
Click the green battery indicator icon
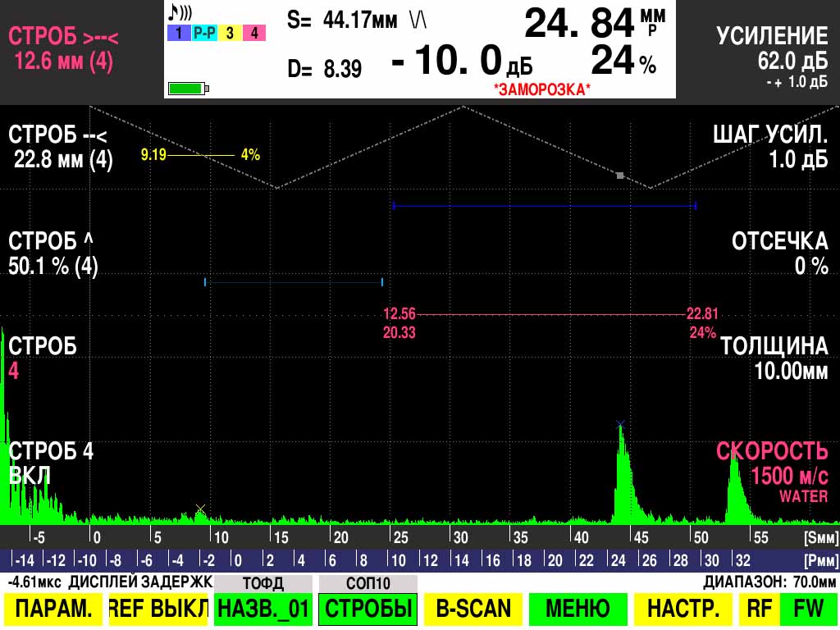tap(188, 88)
